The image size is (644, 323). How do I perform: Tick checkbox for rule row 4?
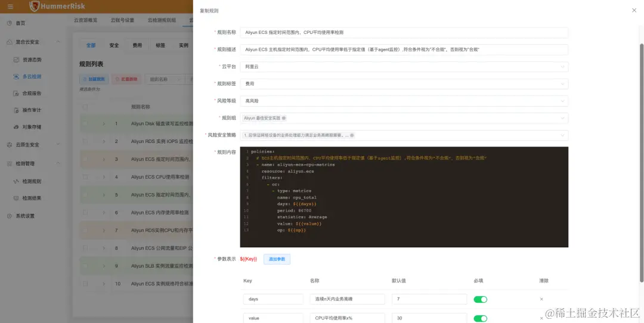[x=85, y=177]
